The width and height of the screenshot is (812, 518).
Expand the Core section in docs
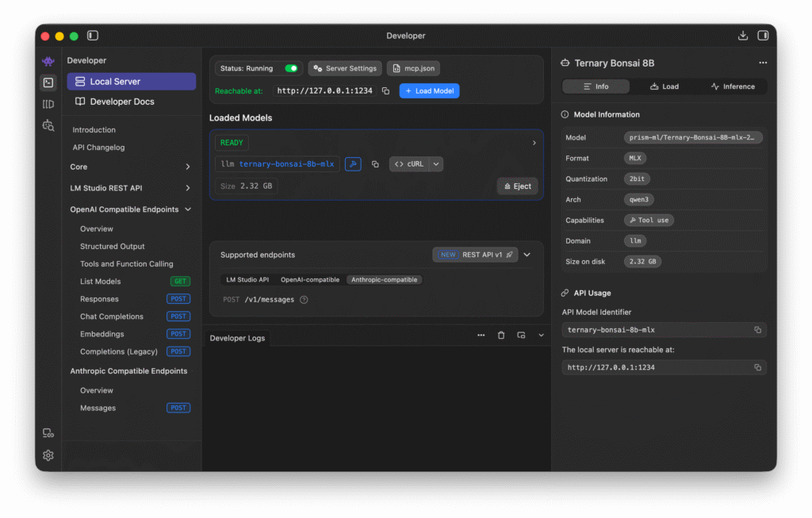pyautogui.click(x=188, y=167)
